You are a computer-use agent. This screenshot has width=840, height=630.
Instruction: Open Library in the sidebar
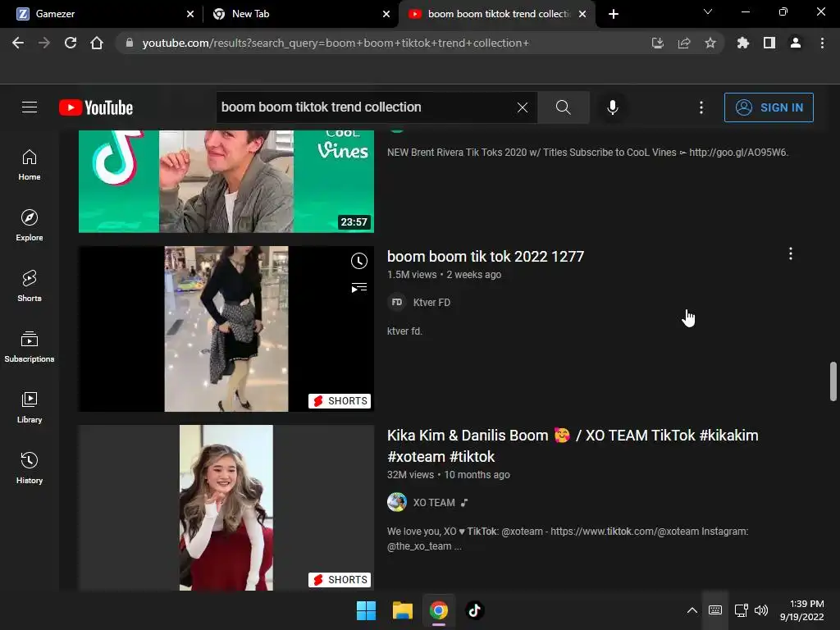click(30, 407)
